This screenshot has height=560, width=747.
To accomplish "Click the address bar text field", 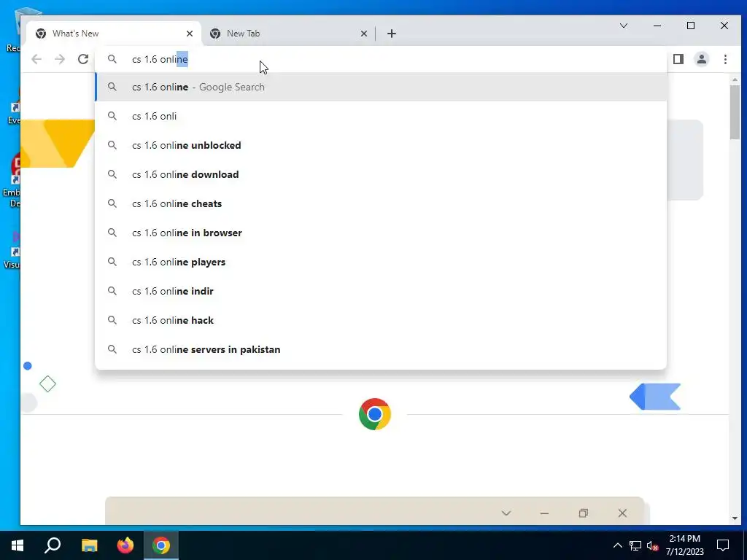I will (381, 59).
